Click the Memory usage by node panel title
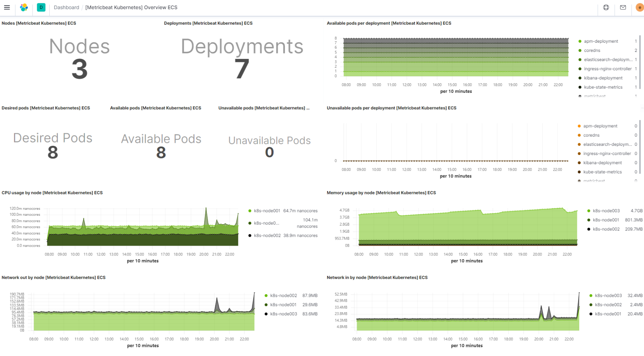 pos(381,193)
